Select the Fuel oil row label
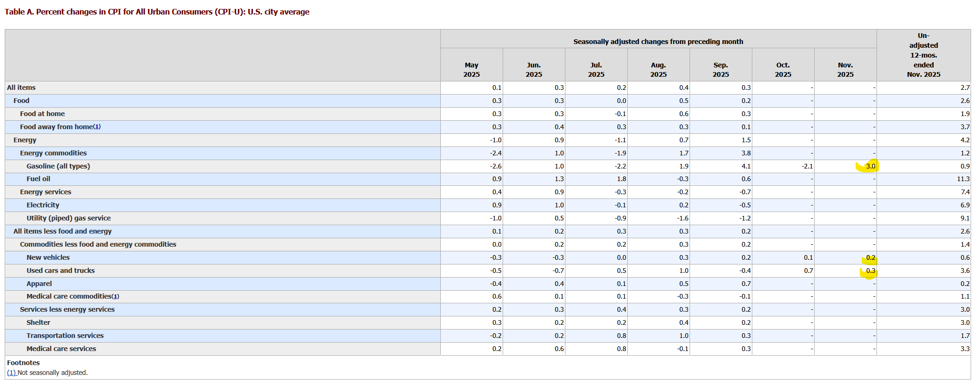The image size is (980, 381). click(x=38, y=179)
